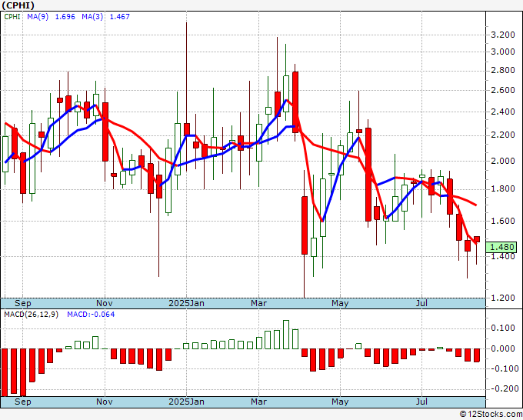Click the 0.000 MACD axis label
The width and height of the screenshot is (523, 420).
(505, 348)
